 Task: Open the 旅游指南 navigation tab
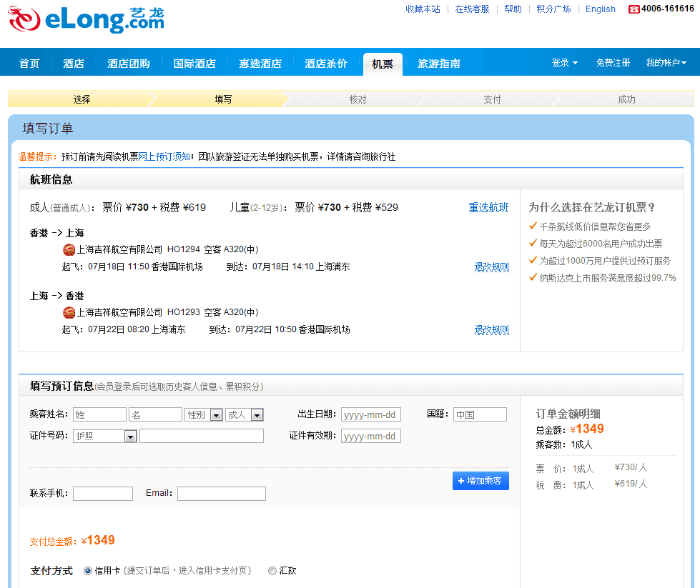click(438, 64)
